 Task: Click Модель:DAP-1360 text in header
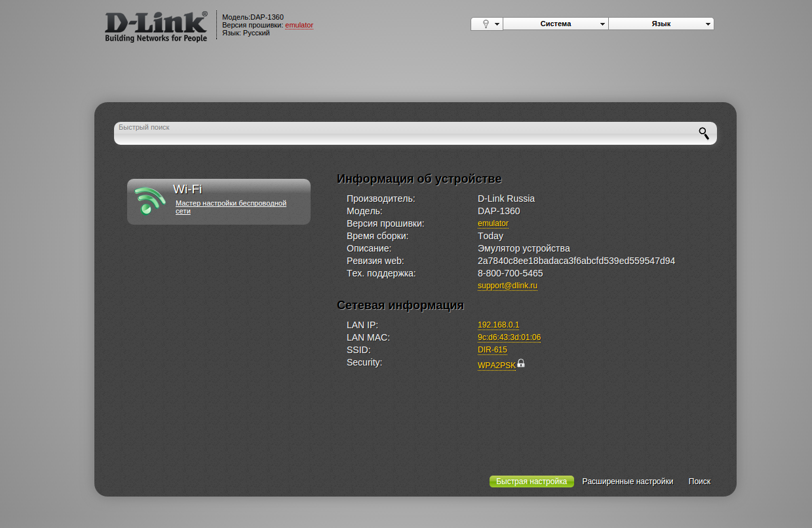(x=253, y=17)
